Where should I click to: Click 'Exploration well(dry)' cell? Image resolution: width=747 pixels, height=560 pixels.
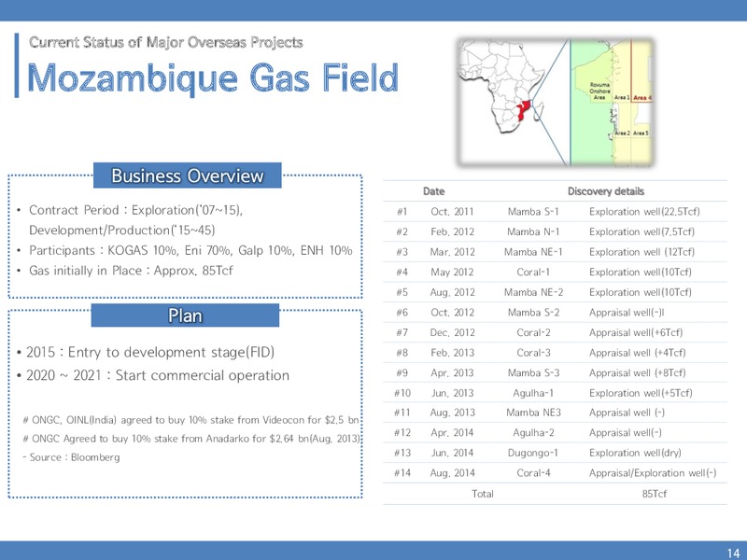point(635,453)
